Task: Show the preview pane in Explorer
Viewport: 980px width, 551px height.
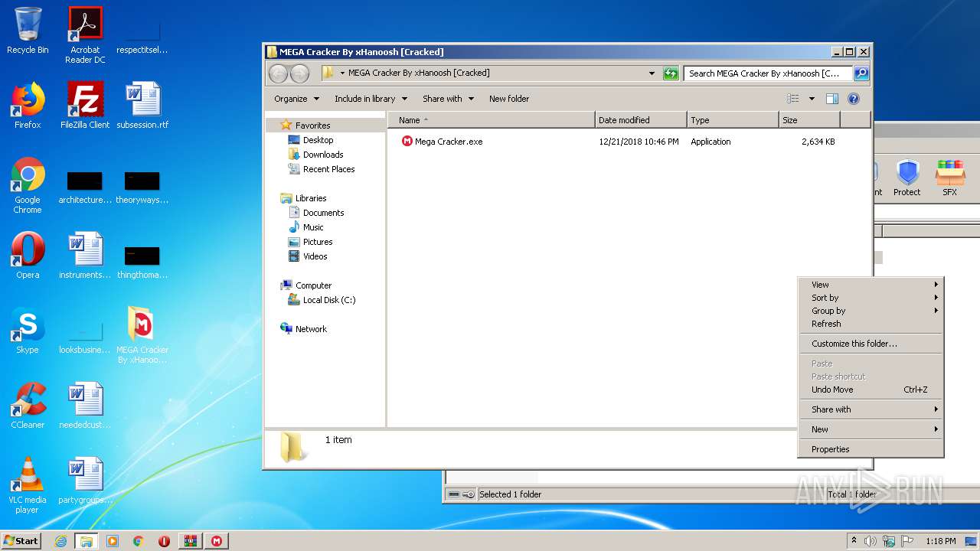Action: point(832,99)
